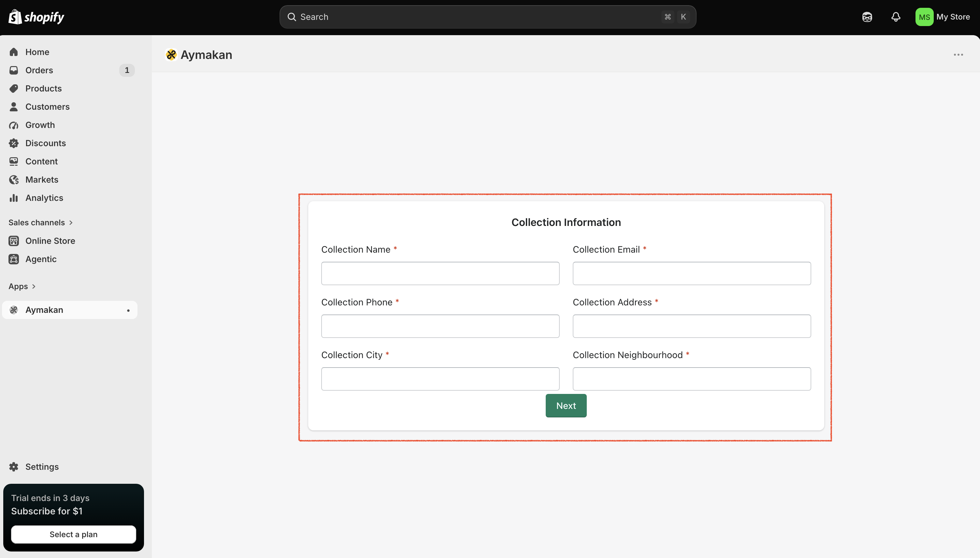Click the Select a plan button

(x=74, y=534)
